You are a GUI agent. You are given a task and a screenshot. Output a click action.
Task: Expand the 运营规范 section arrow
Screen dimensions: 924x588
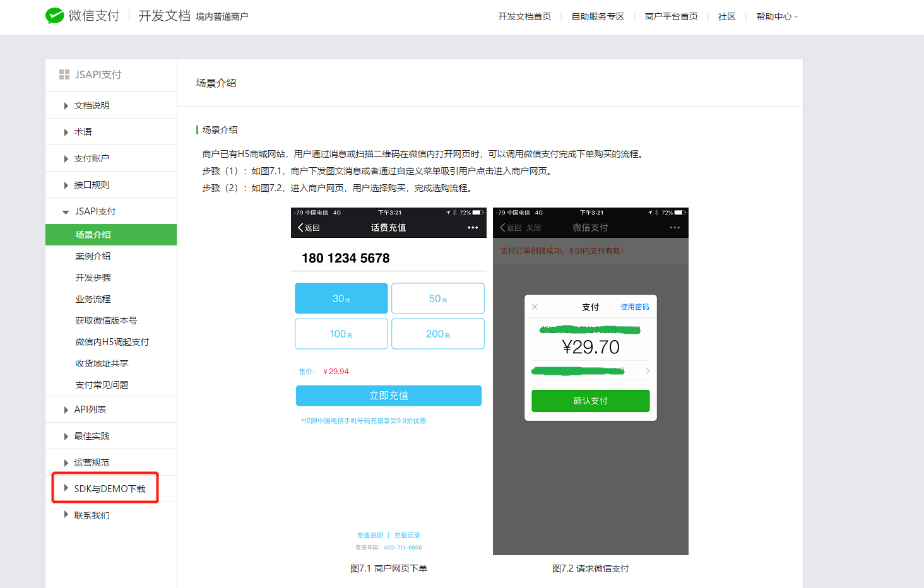click(x=66, y=463)
